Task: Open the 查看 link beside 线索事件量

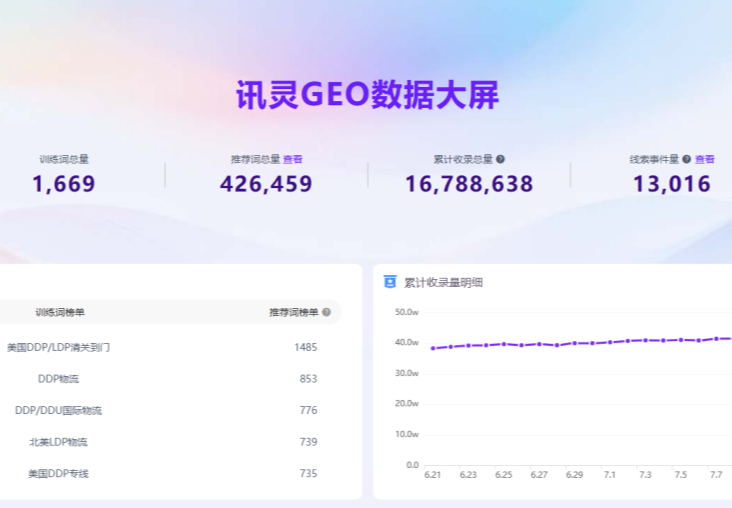Action: click(x=704, y=159)
